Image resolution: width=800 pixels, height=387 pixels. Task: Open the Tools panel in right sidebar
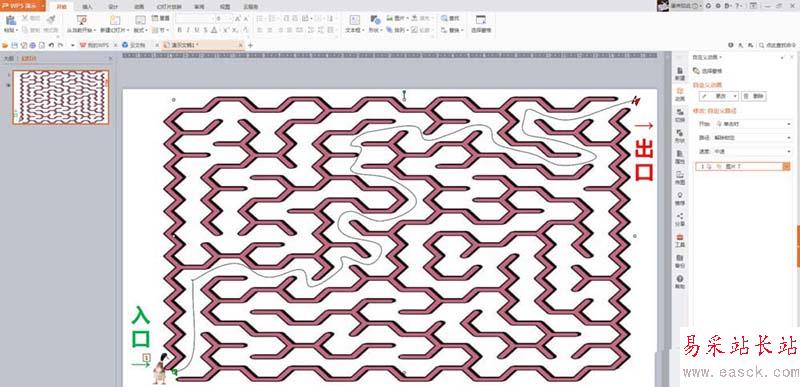(680, 241)
